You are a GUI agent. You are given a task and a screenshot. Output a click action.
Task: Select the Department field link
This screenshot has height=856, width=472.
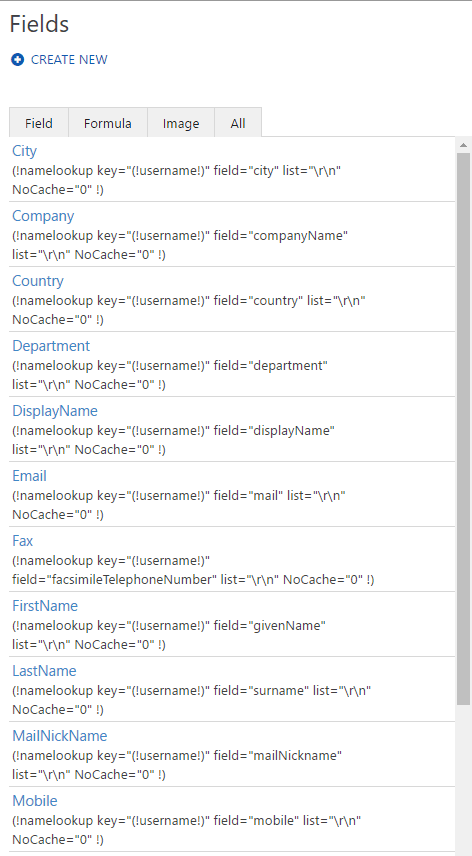(x=51, y=346)
